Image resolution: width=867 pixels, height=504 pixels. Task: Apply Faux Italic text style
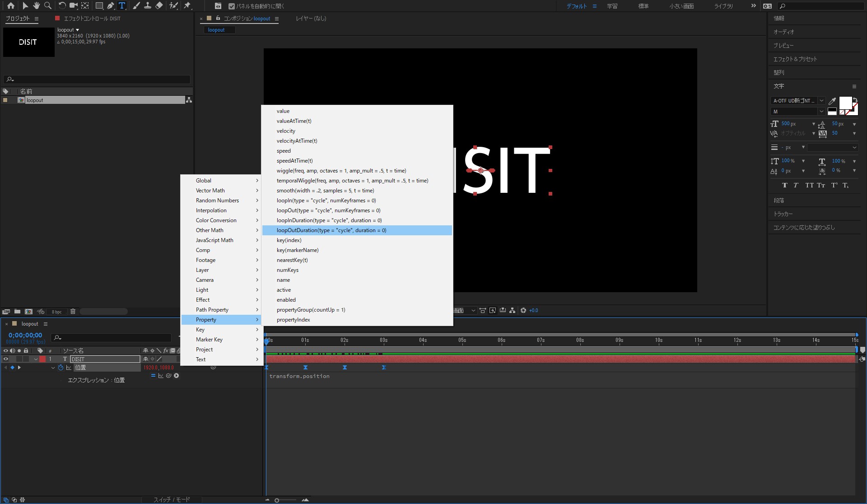(x=796, y=185)
